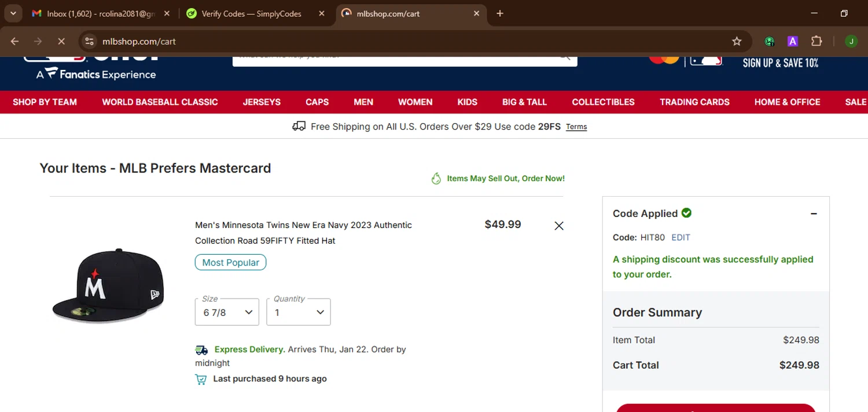Image resolution: width=868 pixels, height=412 pixels.
Task: Stop loading the page
Action: (61, 41)
